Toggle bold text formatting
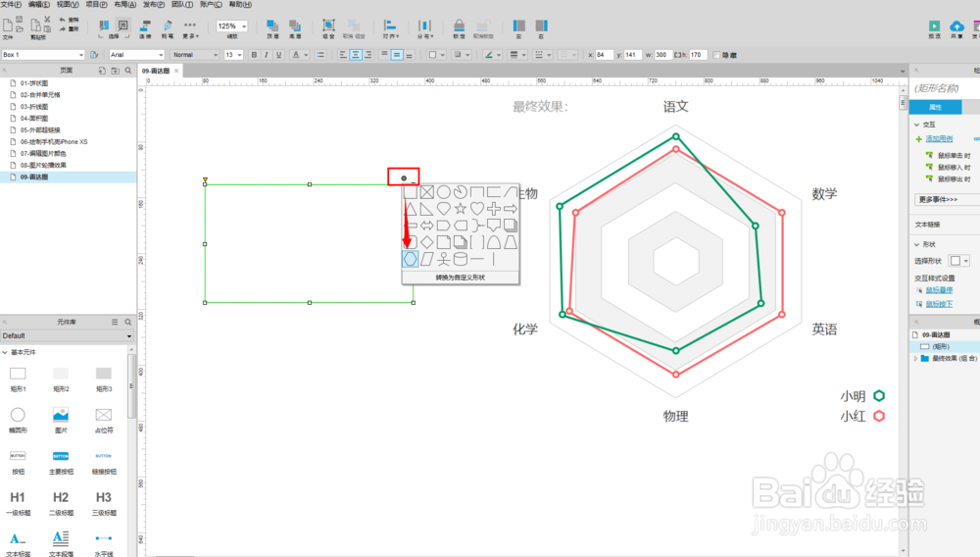The height and width of the screenshot is (557, 980). click(254, 55)
